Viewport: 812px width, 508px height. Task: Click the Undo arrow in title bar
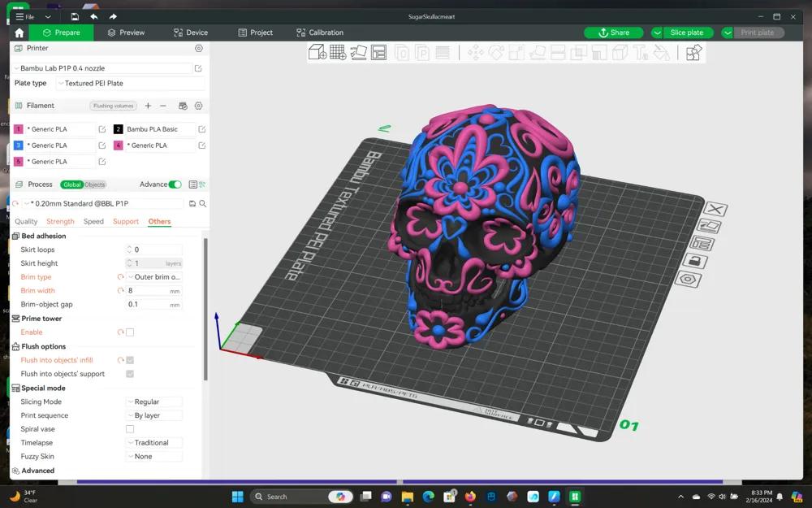(93, 16)
